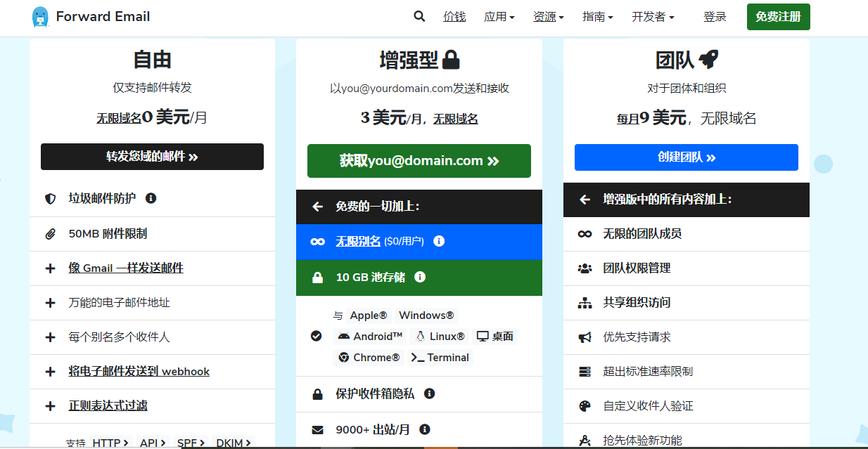Click the Android™ platform tag

(x=370, y=337)
